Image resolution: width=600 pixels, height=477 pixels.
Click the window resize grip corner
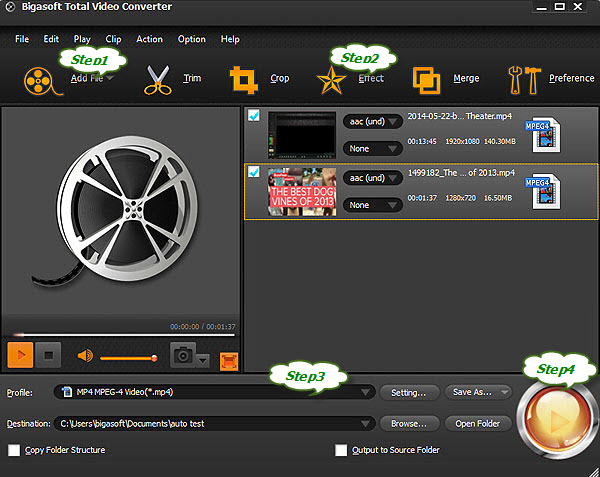pyautogui.click(x=594, y=471)
